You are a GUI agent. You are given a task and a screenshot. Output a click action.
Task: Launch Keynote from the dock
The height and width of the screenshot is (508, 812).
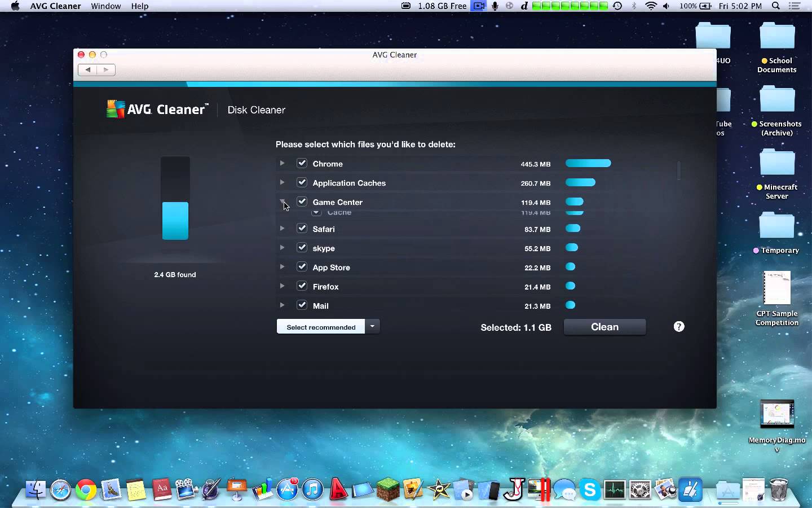[237, 489]
